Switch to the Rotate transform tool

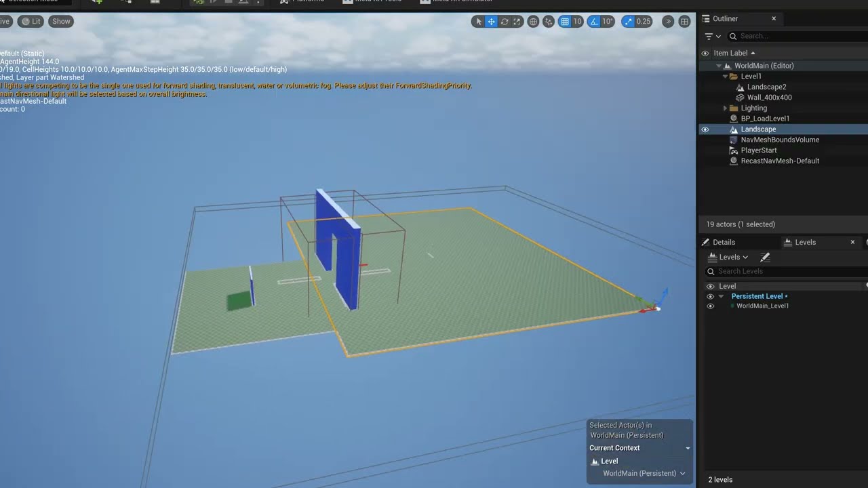[504, 22]
